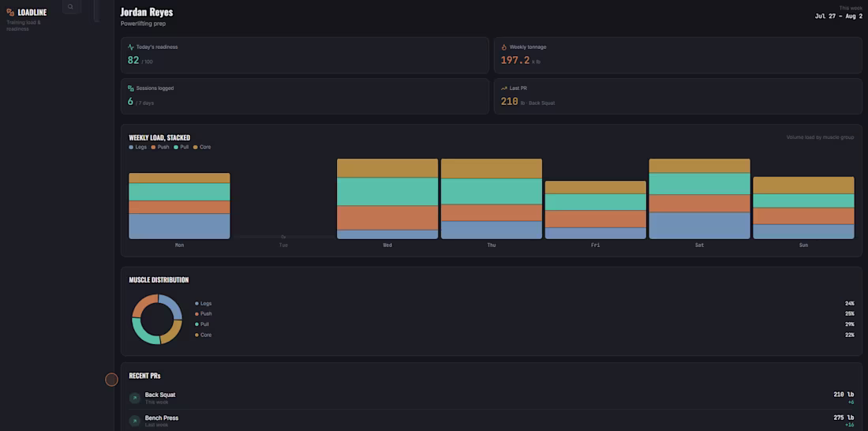Click the Push dot in Muscle Distribution legend
Image resolution: width=868 pixels, height=431 pixels.
196,313
